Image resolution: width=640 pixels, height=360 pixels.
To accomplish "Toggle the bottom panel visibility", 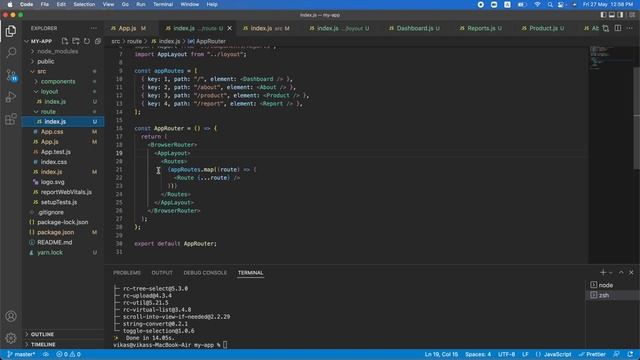I will click(x=612, y=15).
